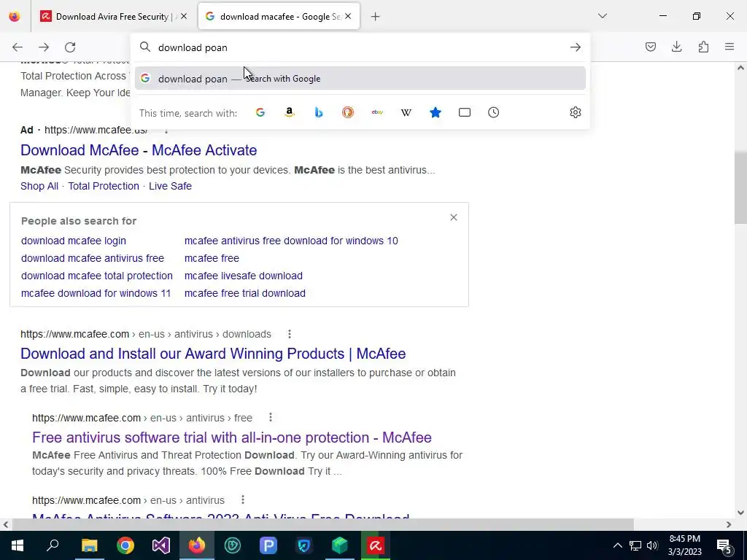
Task: Open a new tab
Action: (x=376, y=17)
